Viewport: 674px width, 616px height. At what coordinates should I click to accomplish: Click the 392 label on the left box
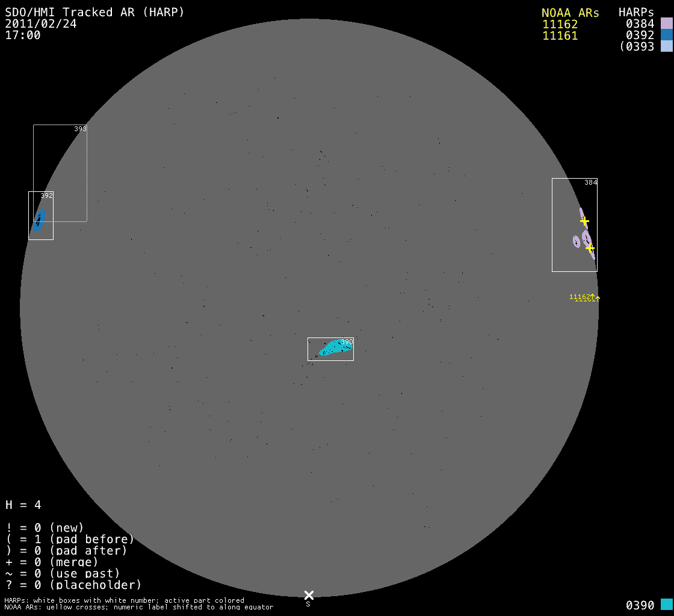click(46, 196)
